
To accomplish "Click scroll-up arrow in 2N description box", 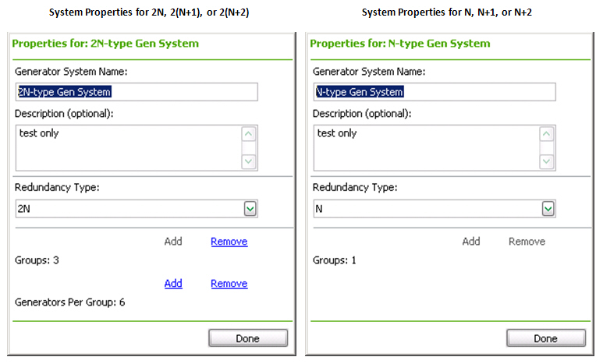I will coord(248,134).
